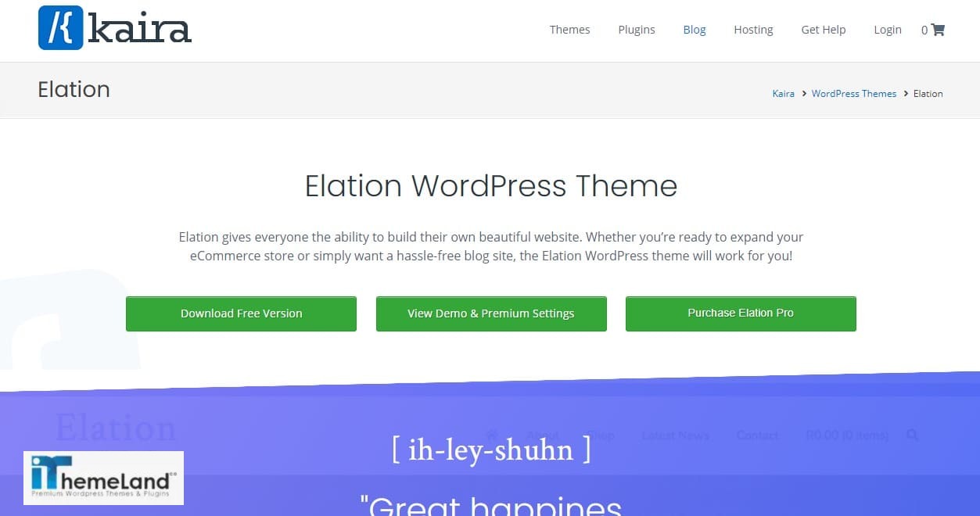This screenshot has width=980, height=516.
Task: Click the faded Elation demo site title
Action: [x=116, y=428]
